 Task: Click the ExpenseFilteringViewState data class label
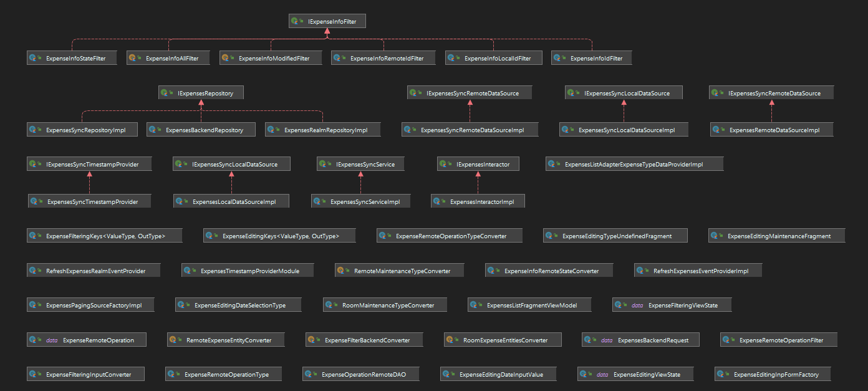(x=682, y=304)
